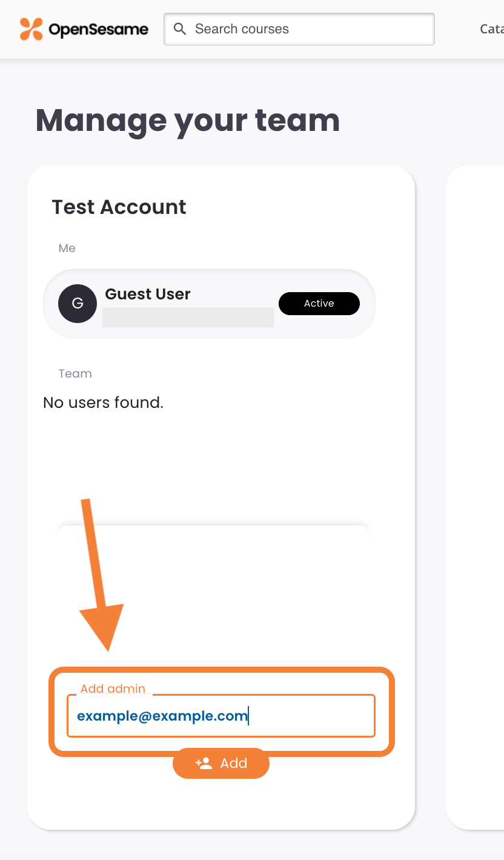This screenshot has height=860, width=504.
Task: Click the Add admin floating label
Action: coord(113,688)
